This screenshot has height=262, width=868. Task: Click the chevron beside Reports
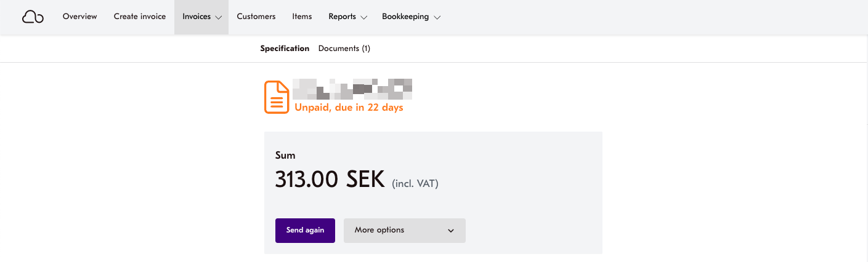pos(363,18)
